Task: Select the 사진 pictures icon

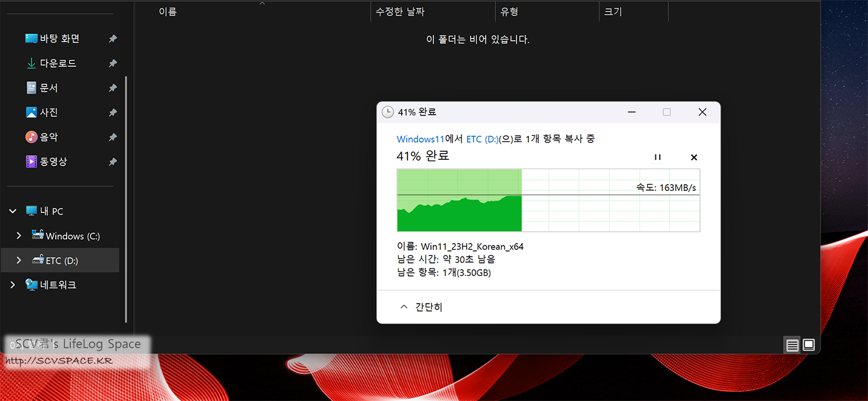Action: coord(31,112)
